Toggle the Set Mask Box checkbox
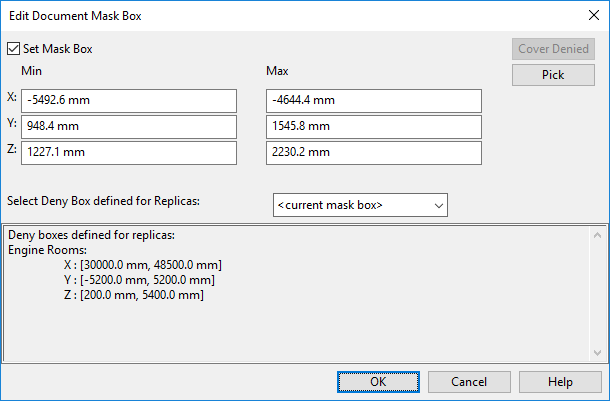The width and height of the screenshot is (610, 401). point(13,48)
